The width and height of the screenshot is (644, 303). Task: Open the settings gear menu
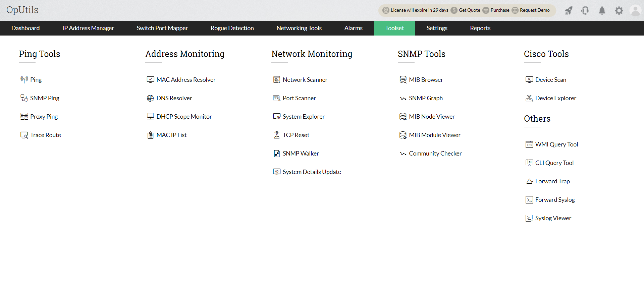click(x=619, y=10)
